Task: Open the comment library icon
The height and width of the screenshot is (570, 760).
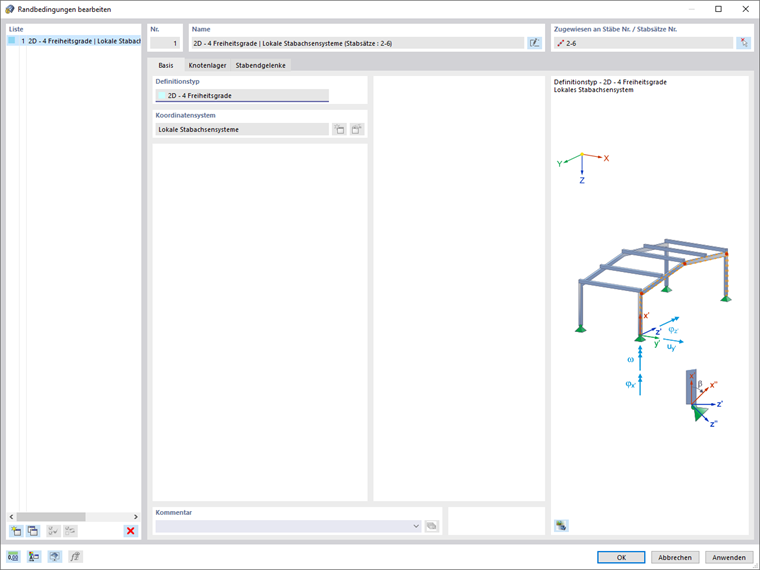Action: pos(431,526)
